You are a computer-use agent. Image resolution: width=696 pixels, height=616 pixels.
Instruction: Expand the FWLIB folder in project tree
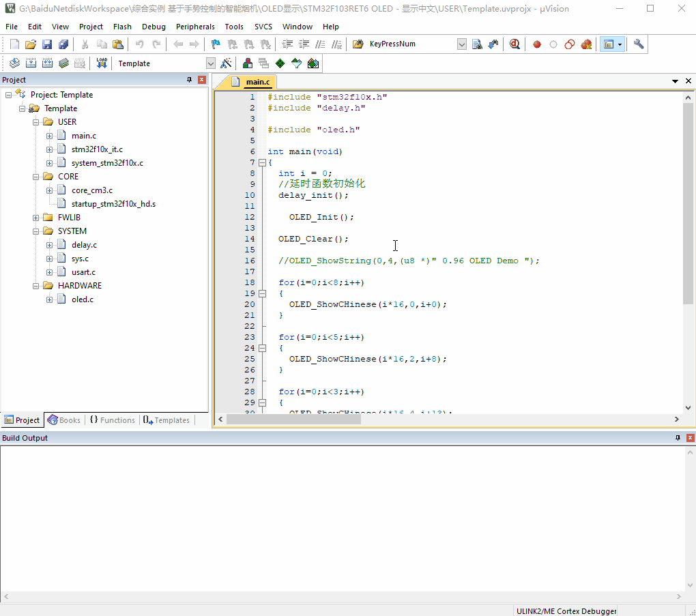(35, 218)
